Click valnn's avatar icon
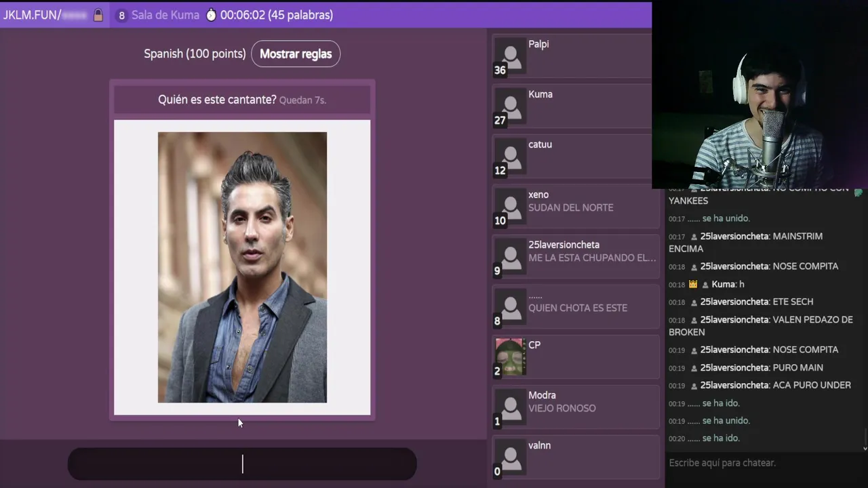868x488 pixels. (x=510, y=457)
